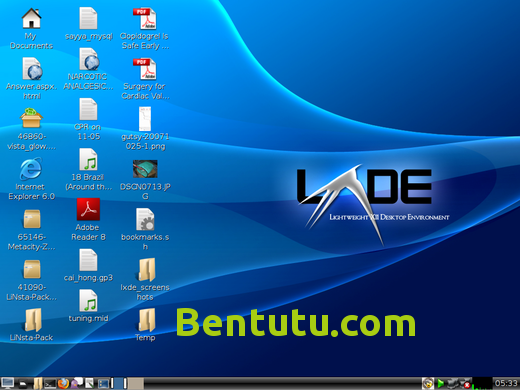Launch Pidgin messenger from the panel
This screenshot has height=390, width=520.
coord(77,383)
